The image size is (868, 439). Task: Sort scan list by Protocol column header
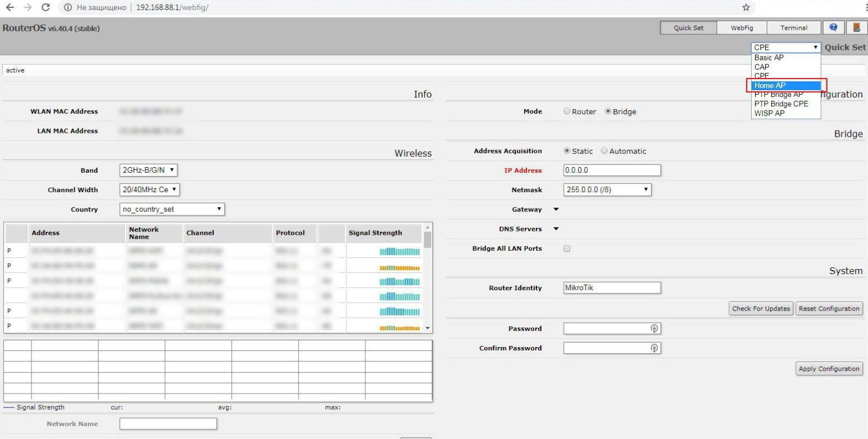pos(294,233)
